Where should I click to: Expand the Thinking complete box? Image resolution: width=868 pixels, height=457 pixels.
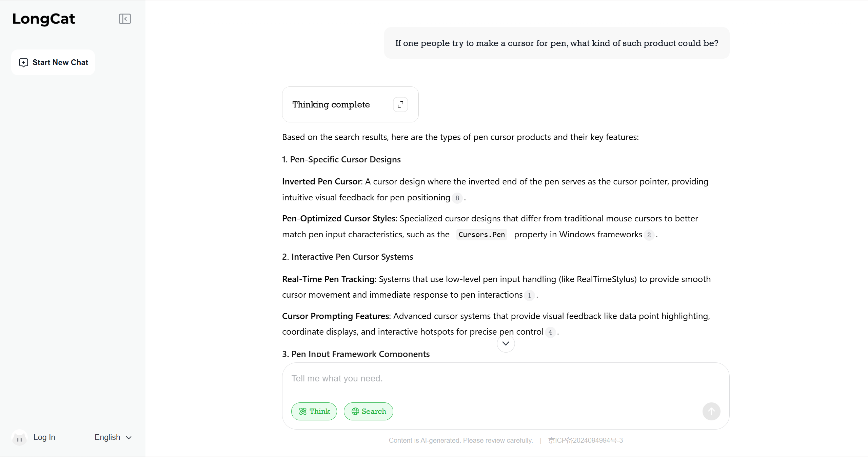(400, 104)
